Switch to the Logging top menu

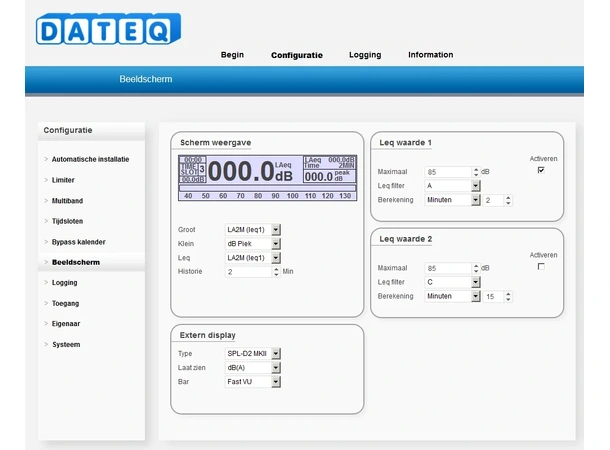[365, 55]
